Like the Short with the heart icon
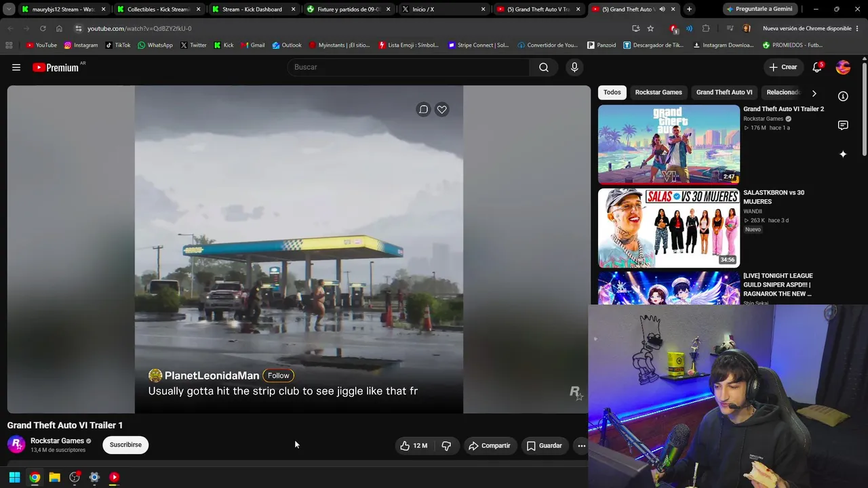This screenshot has width=868, height=488. tap(441, 109)
